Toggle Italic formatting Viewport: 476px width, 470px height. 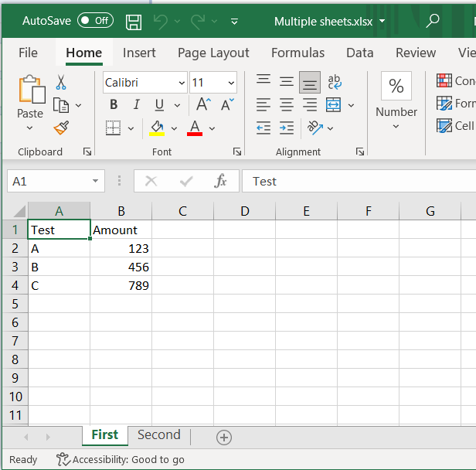click(x=136, y=105)
